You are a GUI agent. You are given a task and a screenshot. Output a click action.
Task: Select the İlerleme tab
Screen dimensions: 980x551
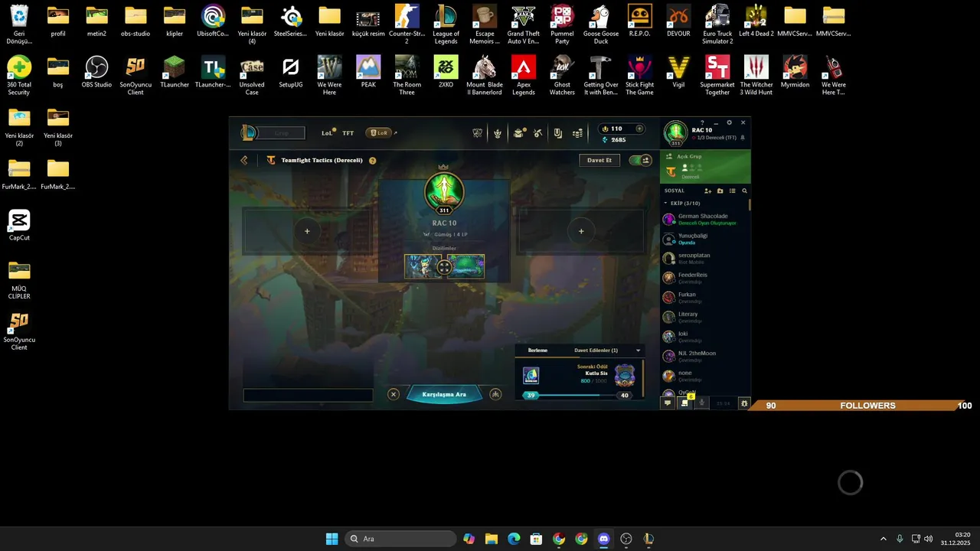(x=537, y=350)
